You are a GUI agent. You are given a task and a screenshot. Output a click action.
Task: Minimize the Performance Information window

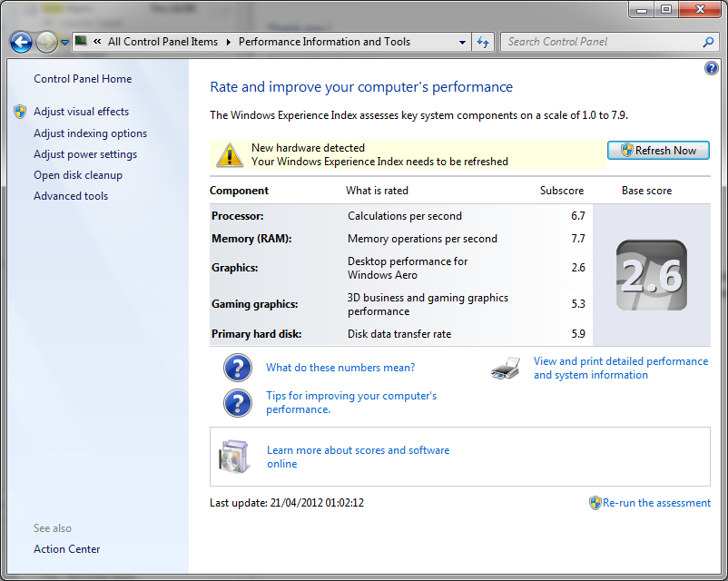pos(642,9)
